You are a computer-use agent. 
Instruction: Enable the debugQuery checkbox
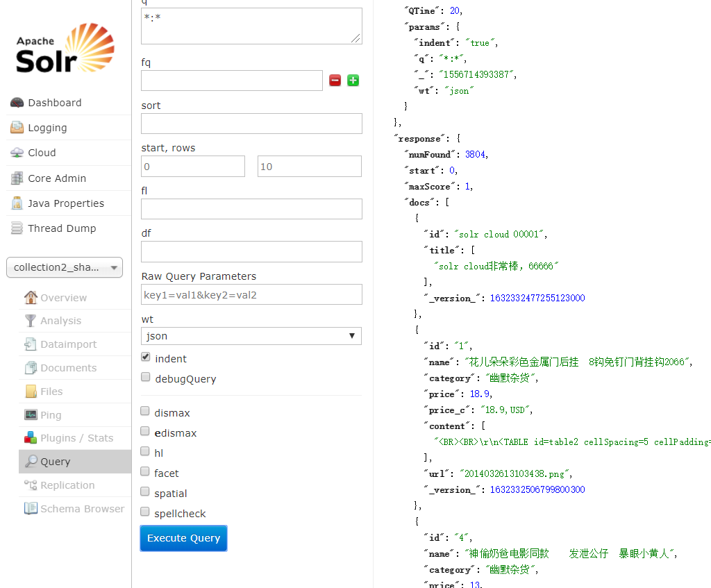pyautogui.click(x=145, y=376)
